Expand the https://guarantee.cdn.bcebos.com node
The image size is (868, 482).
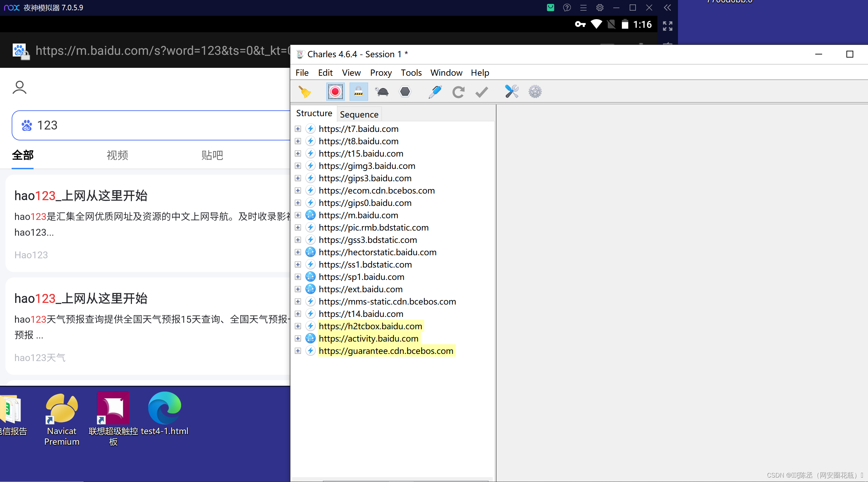click(x=298, y=351)
